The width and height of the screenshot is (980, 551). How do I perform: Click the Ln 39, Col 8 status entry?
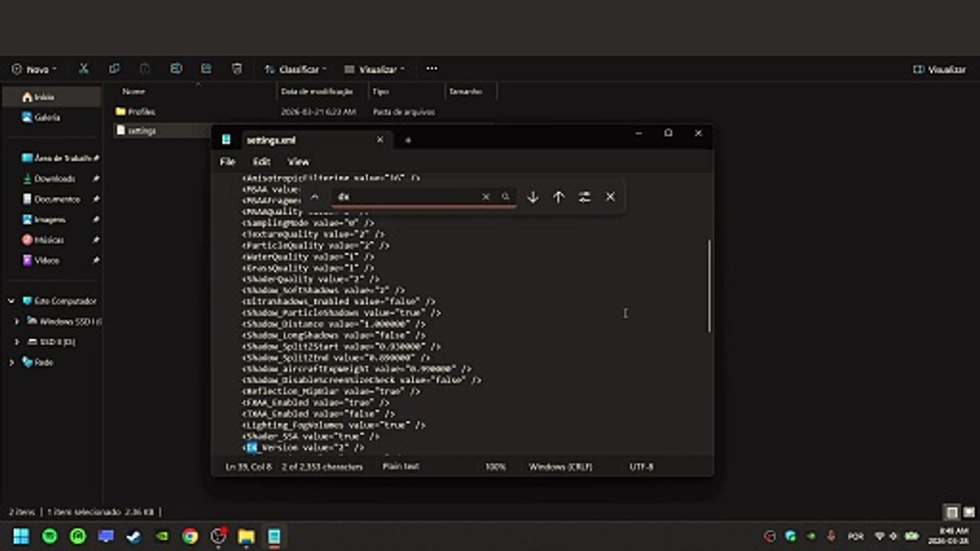point(248,466)
